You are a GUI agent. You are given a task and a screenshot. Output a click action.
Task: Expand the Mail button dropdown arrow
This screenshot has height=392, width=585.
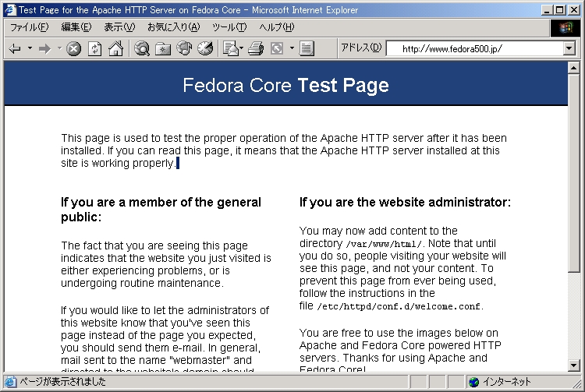241,48
